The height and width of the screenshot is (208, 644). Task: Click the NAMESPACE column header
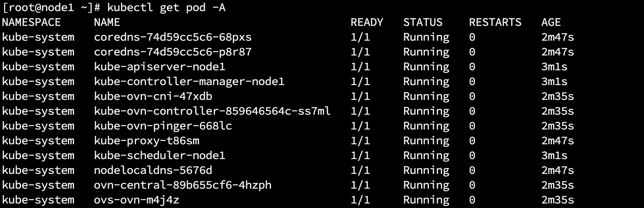click(31, 22)
